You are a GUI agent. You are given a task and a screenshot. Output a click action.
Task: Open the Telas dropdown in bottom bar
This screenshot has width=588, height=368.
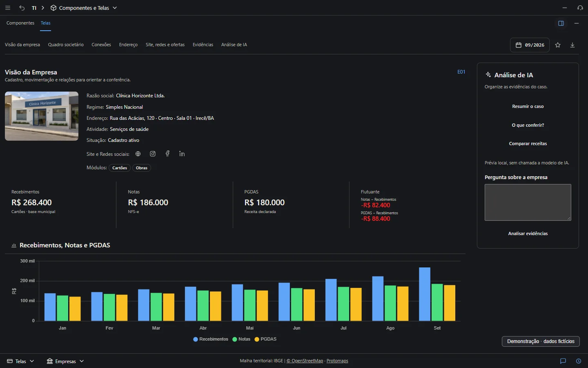20,361
